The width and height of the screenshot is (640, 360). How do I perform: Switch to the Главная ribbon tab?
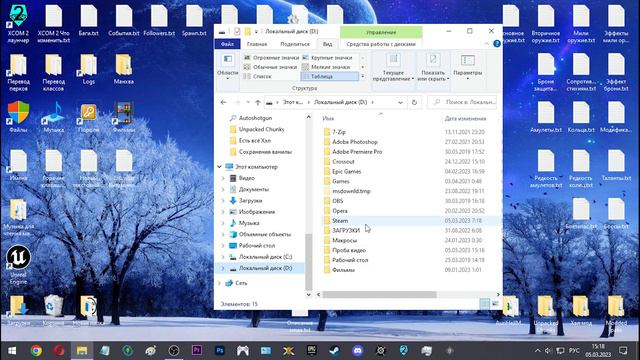click(x=257, y=44)
